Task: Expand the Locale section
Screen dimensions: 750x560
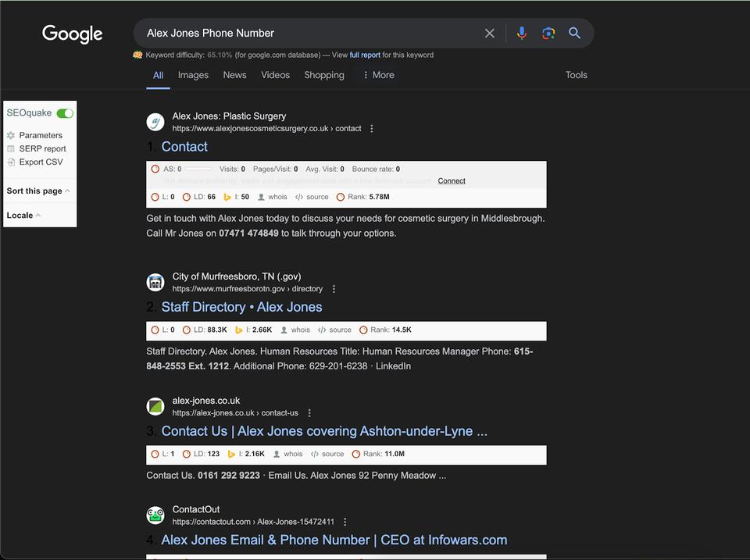Action: (23, 216)
